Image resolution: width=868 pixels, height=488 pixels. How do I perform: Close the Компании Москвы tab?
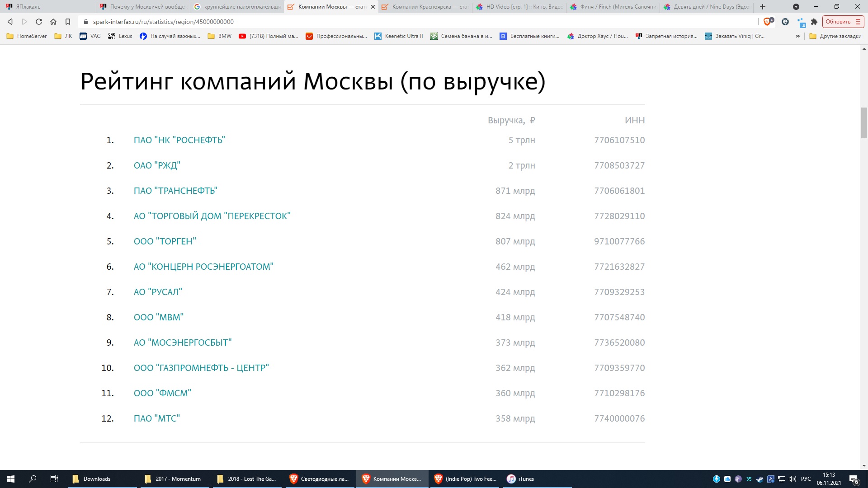pyautogui.click(x=373, y=7)
